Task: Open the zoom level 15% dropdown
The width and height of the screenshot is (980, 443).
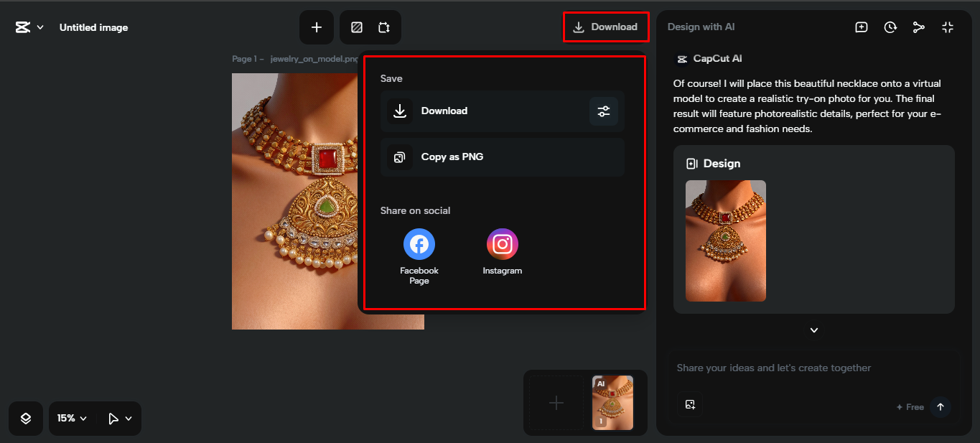Action: [71, 418]
